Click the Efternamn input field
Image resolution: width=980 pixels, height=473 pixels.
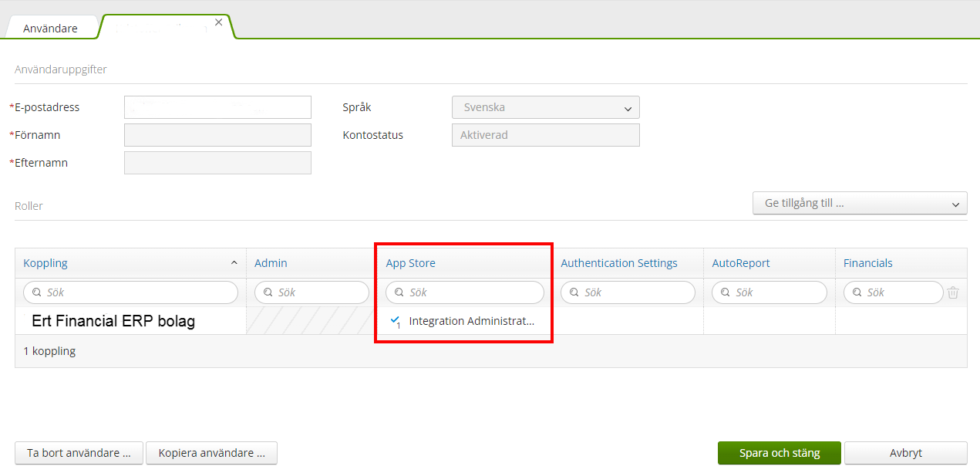point(217,163)
